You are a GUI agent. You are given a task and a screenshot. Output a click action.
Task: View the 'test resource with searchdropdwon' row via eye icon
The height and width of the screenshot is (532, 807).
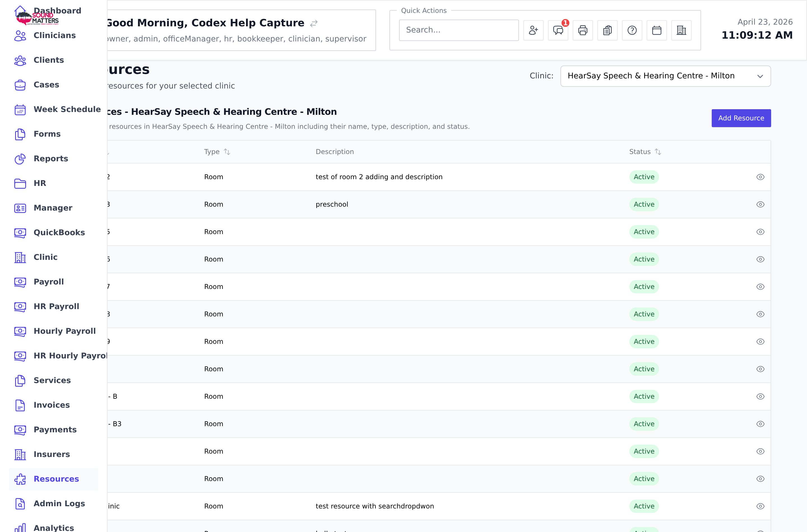click(760, 506)
